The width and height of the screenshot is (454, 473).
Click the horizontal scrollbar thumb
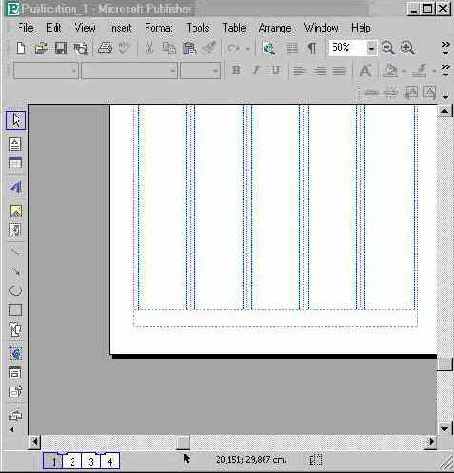(x=183, y=442)
